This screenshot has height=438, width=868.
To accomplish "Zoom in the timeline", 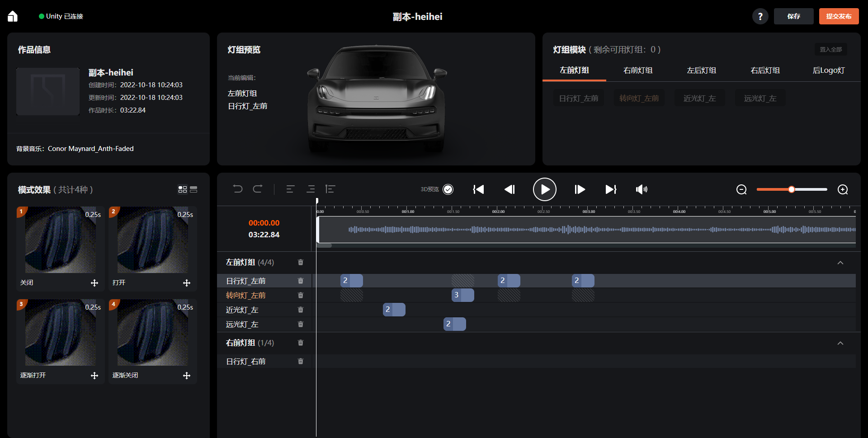I will coord(843,189).
